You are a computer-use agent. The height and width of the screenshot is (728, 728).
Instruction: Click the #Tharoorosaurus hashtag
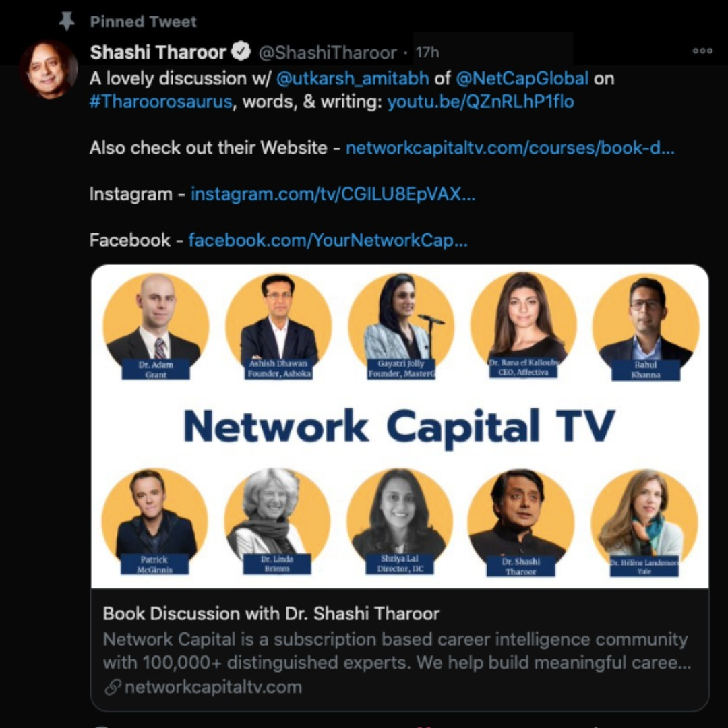click(160, 102)
